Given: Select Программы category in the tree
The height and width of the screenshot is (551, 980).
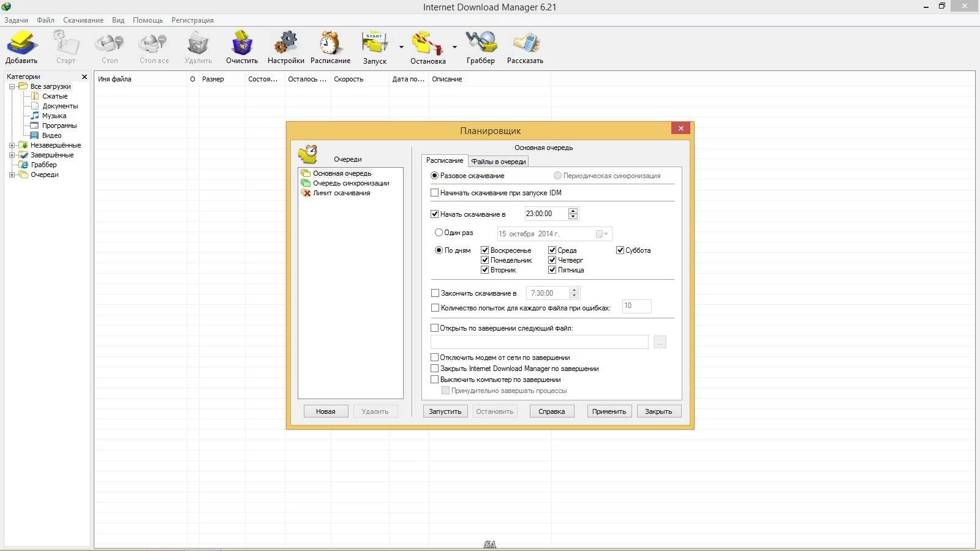Looking at the screenshot, I should point(59,126).
